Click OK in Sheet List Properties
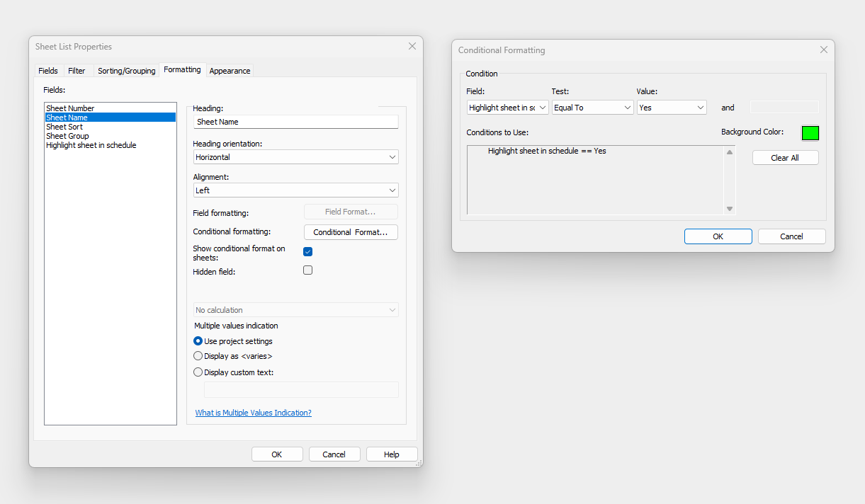The image size is (865, 504). (x=277, y=454)
